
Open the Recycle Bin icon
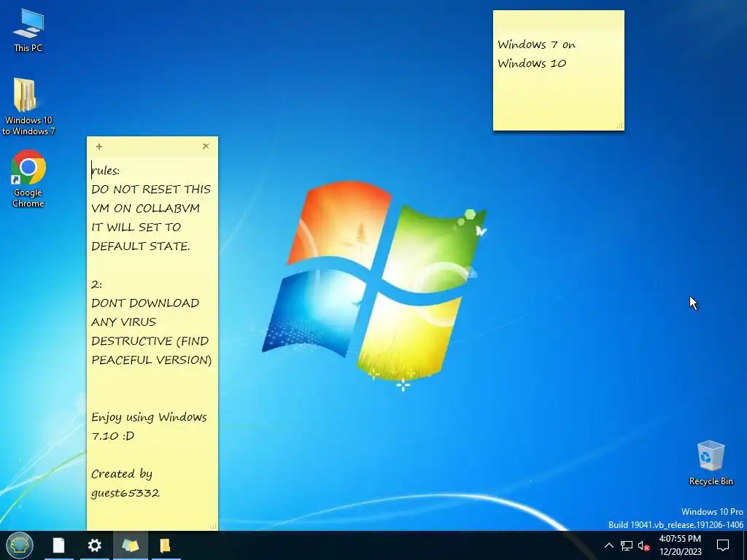point(711,463)
